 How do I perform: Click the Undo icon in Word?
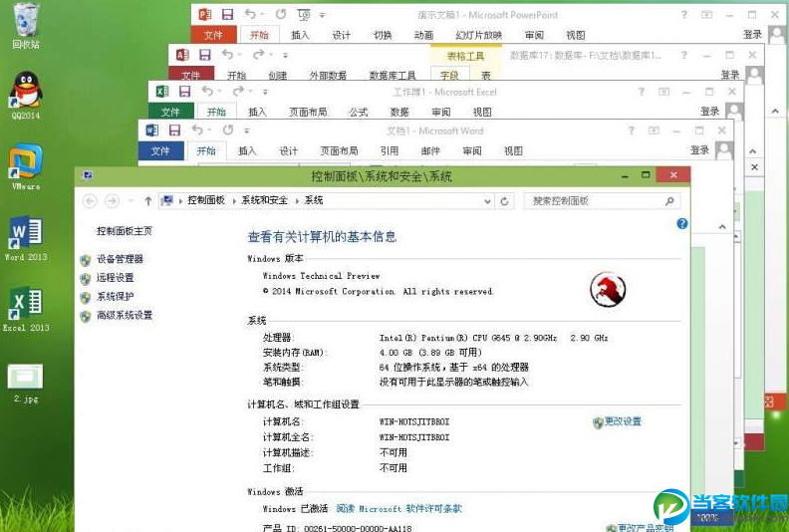(x=197, y=130)
